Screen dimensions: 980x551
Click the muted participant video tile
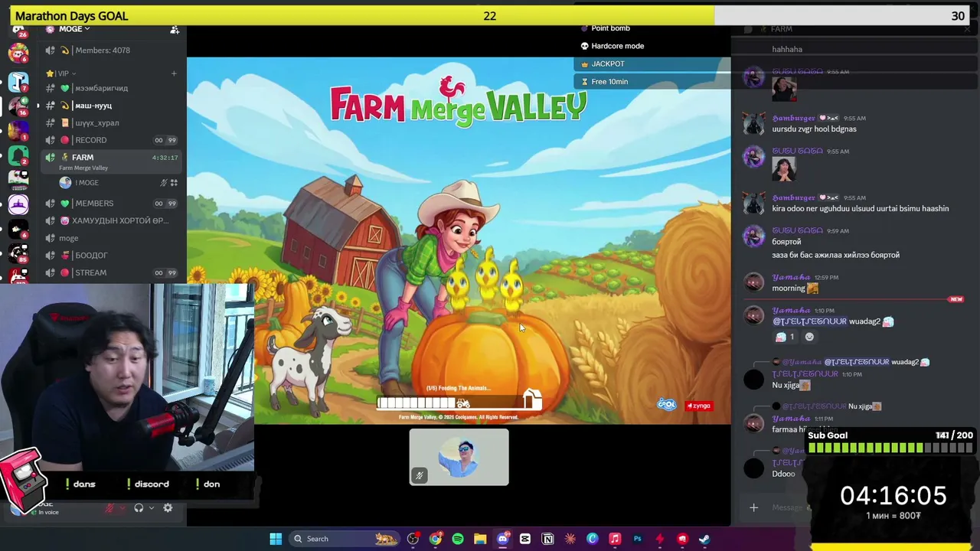click(x=459, y=457)
